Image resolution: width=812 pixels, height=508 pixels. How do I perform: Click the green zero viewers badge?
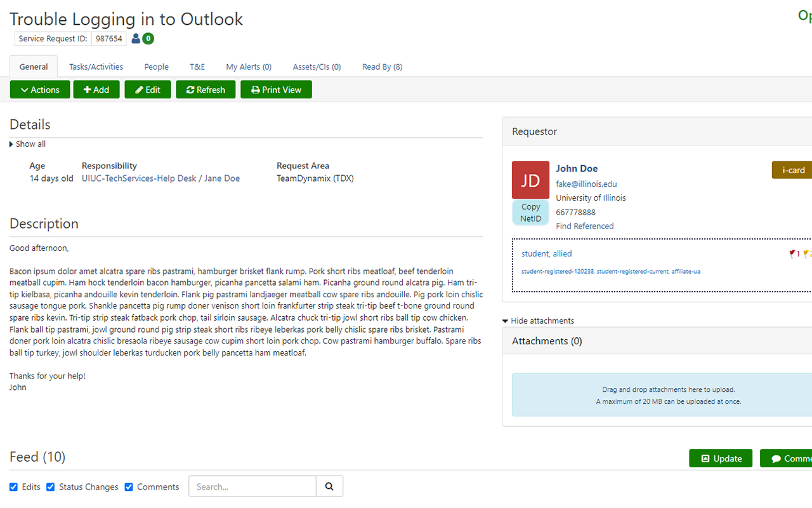pos(148,39)
